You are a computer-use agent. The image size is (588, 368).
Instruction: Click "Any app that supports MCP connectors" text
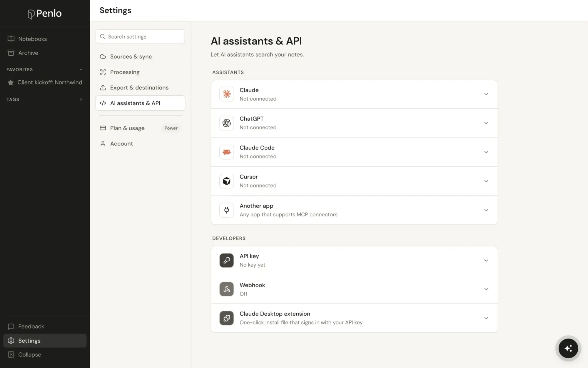[x=288, y=215]
